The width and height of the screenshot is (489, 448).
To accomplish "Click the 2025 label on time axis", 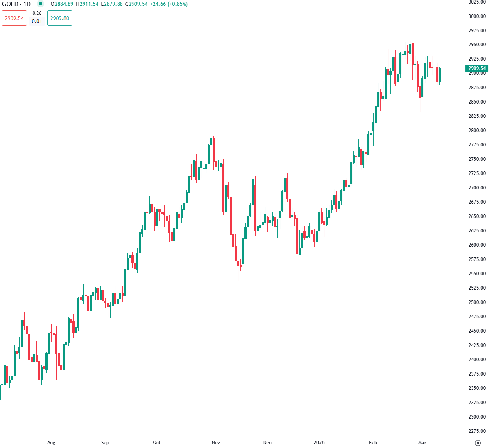I will (319, 443).
